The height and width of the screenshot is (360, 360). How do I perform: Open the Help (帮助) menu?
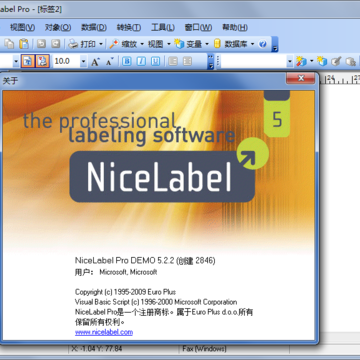tap(235, 27)
